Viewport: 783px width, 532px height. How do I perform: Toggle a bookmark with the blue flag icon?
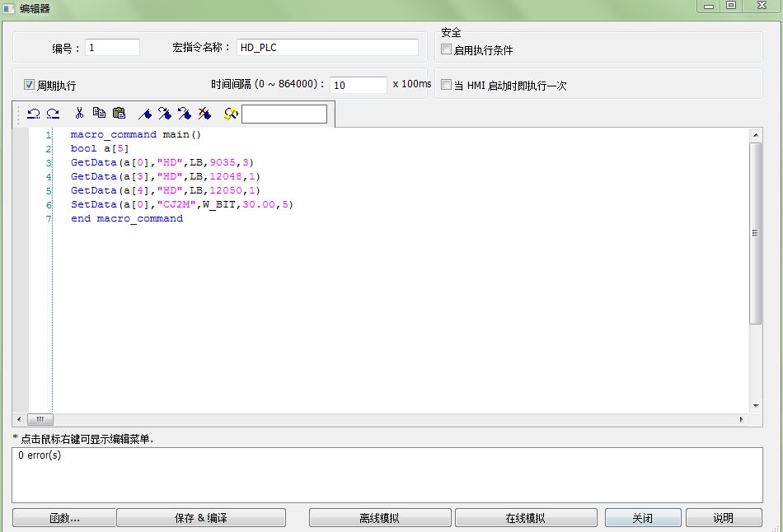pyautogui.click(x=145, y=114)
